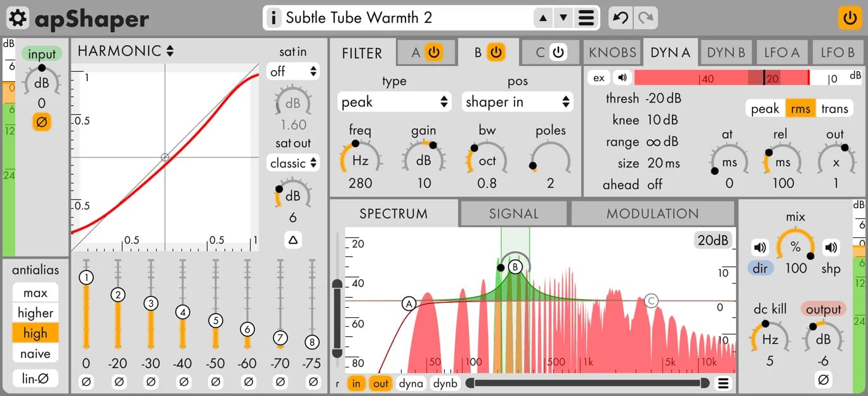Select the trans detection mode
This screenshot has height=396, width=868.
click(x=834, y=109)
